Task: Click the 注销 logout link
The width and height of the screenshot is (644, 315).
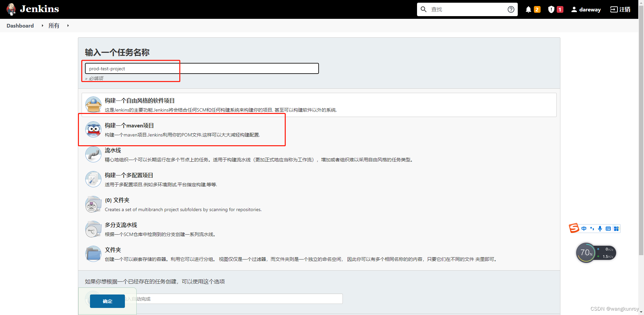Action: pyautogui.click(x=620, y=9)
